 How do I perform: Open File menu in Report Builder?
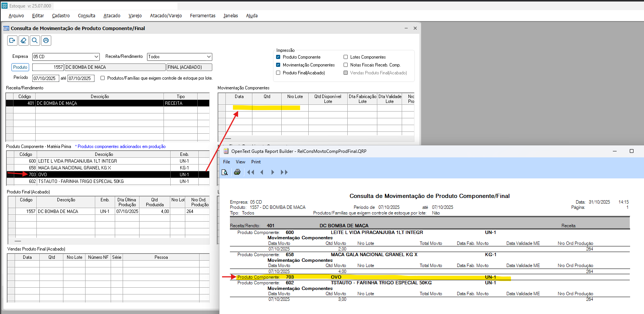[227, 162]
